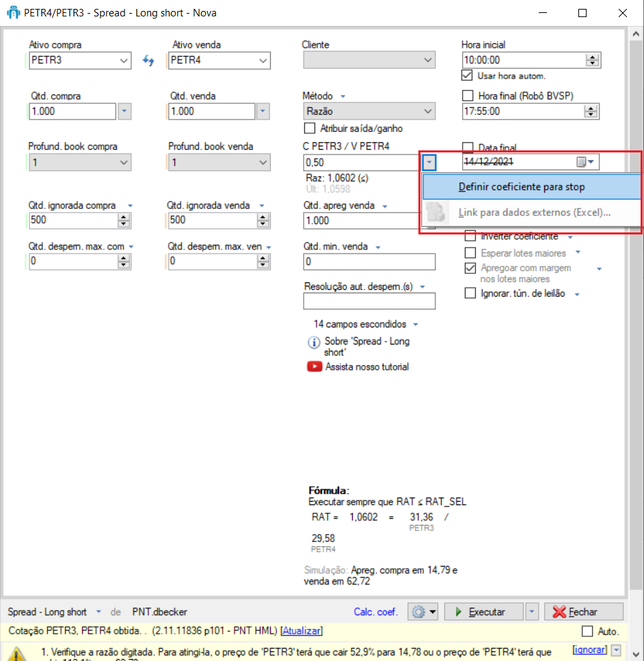Check Atribuir saída/ganho option
The width and height of the screenshot is (644, 661).
point(310,128)
